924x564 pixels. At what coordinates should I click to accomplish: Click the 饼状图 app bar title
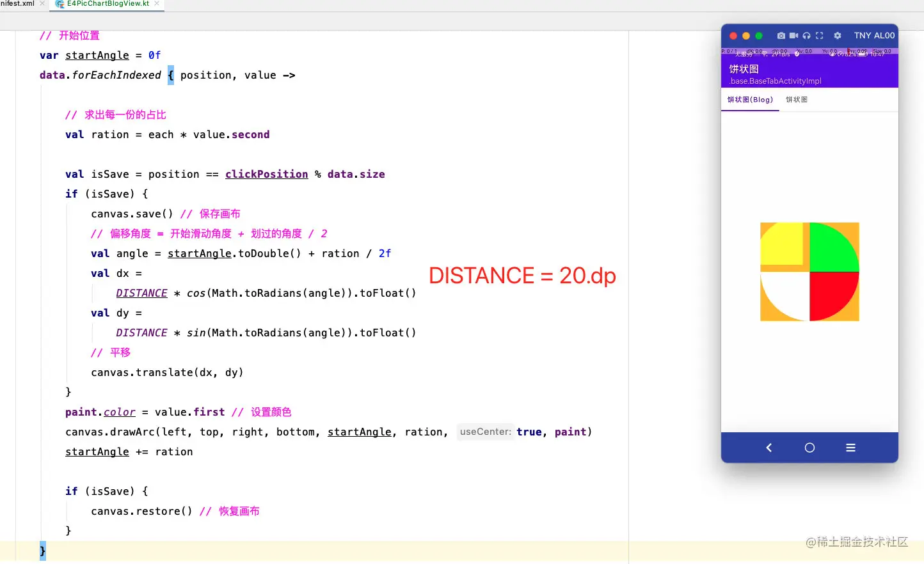coord(744,68)
